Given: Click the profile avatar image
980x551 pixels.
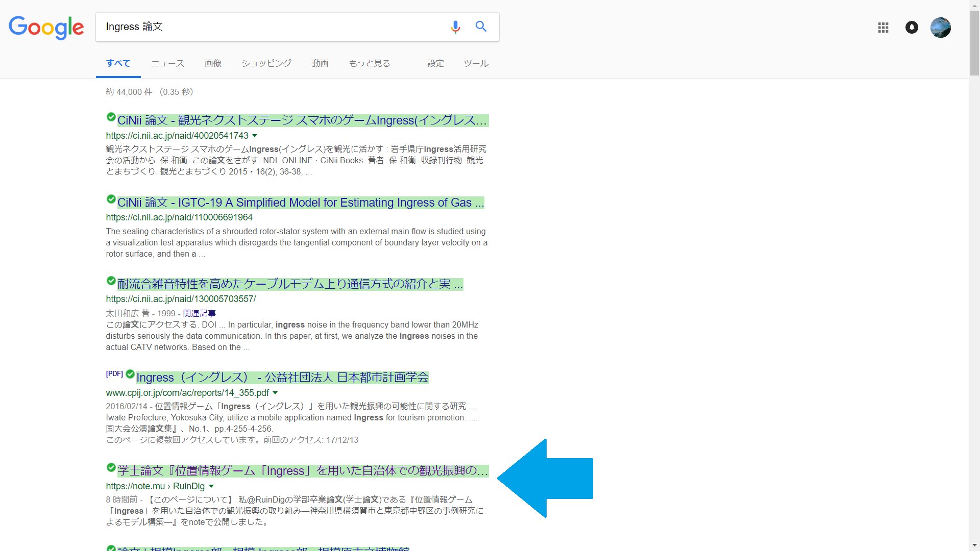Looking at the screenshot, I should point(941,28).
